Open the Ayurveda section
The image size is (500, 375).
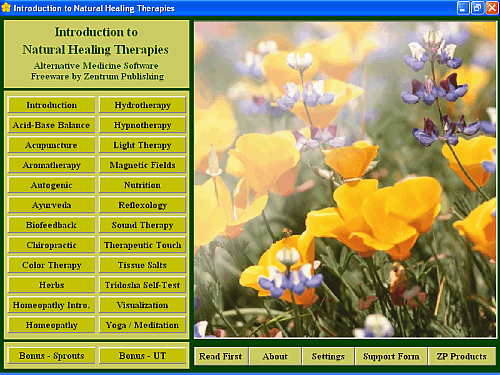tap(52, 205)
